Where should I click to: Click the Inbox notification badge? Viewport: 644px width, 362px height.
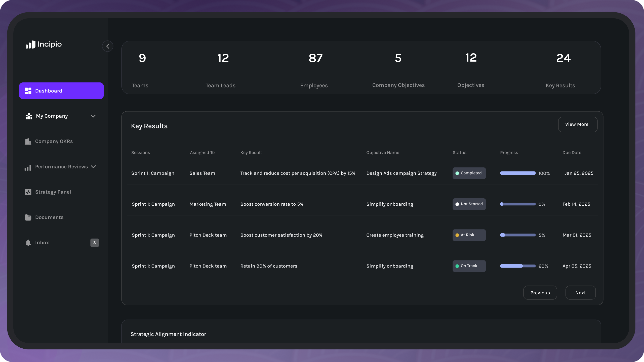[94, 243]
